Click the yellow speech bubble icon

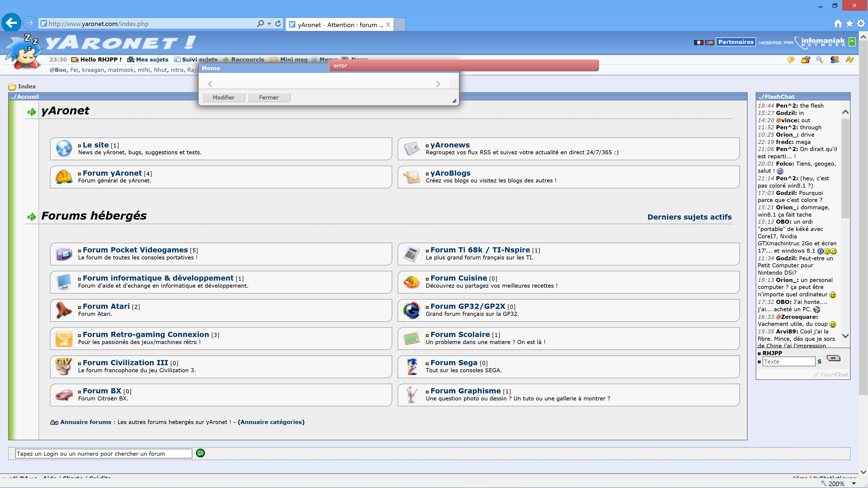coord(790,60)
